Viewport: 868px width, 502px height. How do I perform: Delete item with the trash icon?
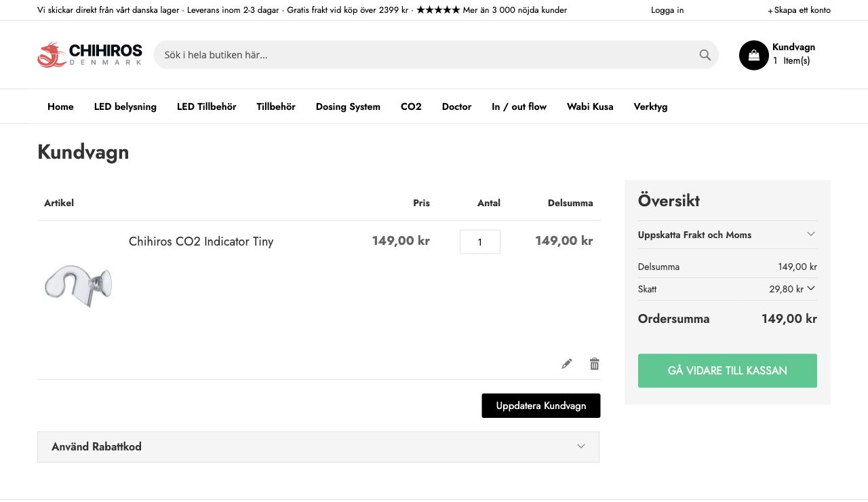[595, 364]
